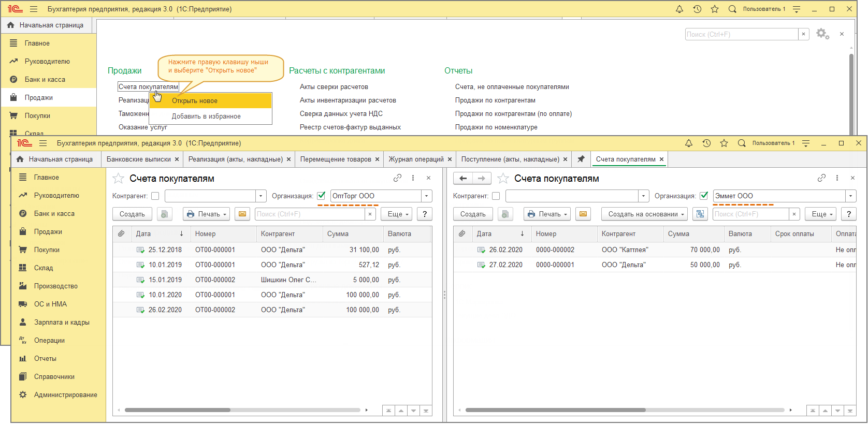Viewport: 868px width, 424px height.
Task: Select the 15.01.2019 Шишкин Олег invoice row
Action: tap(272, 280)
